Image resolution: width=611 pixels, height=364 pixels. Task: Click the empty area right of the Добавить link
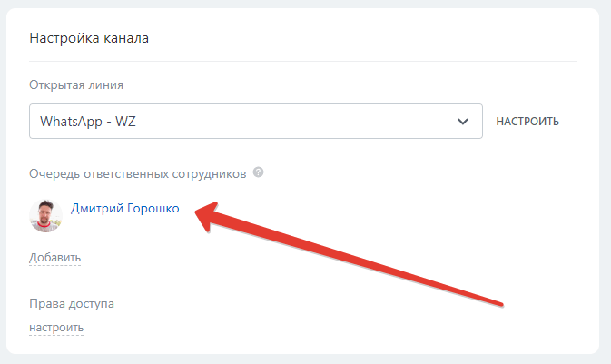(x=272, y=258)
